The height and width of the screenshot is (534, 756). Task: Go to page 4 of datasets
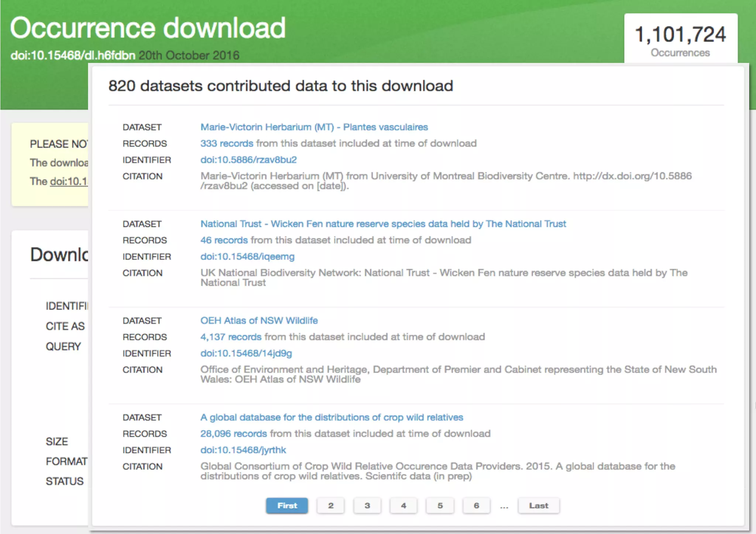403,506
